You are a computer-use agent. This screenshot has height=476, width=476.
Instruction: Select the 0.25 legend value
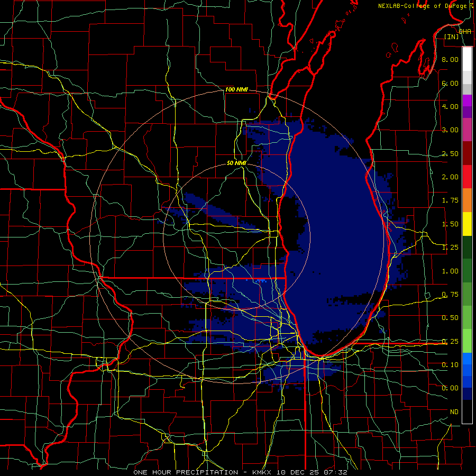pyautogui.click(x=450, y=342)
